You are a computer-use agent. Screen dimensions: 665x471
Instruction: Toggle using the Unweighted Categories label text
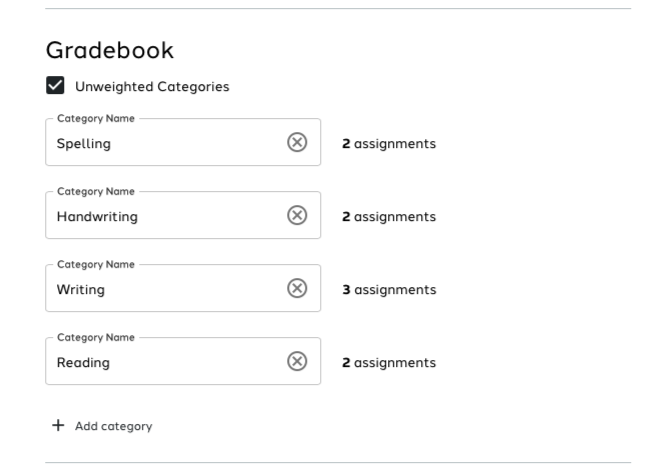click(x=152, y=86)
